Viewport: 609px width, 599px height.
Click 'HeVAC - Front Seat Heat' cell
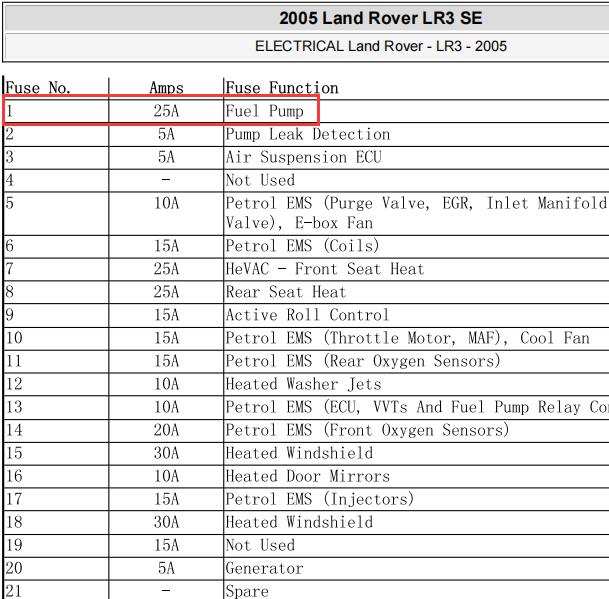pyautogui.click(x=325, y=269)
